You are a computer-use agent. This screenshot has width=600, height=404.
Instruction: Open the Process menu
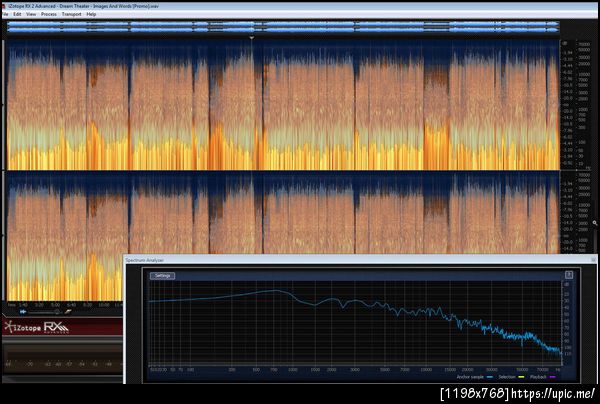[49, 14]
